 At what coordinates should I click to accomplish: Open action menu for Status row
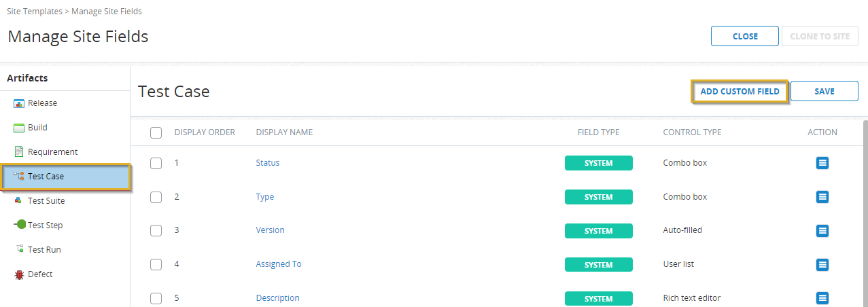pyautogui.click(x=822, y=163)
